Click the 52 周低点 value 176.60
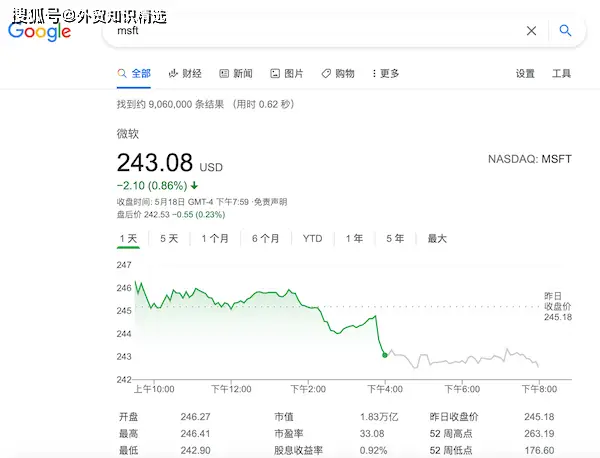Screen dimensions: 600x458 click(539, 450)
